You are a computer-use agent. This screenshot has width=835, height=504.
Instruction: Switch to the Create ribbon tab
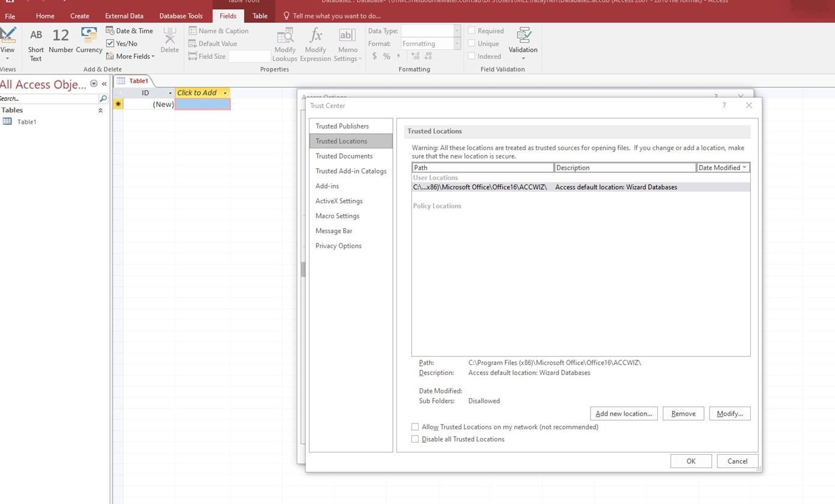[x=79, y=16]
